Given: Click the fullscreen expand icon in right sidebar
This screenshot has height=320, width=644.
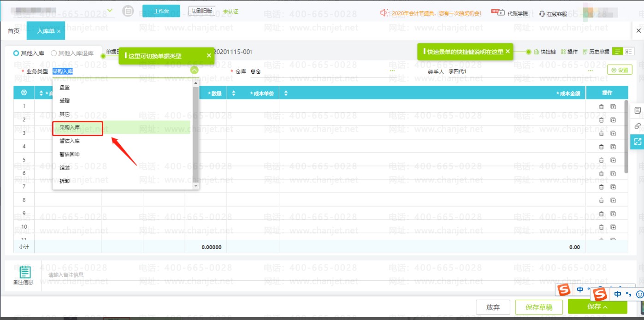Looking at the screenshot, I should [x=638, y=142].
